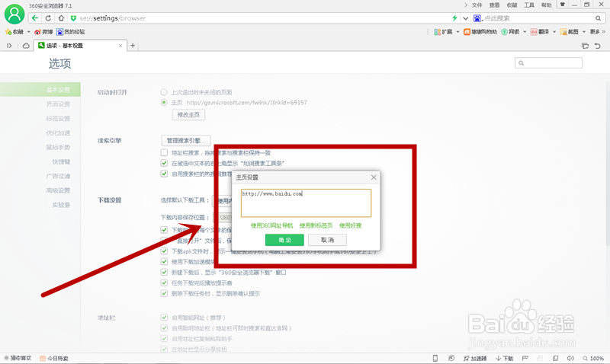Screen dimensions: 610x364
Task: Toggle the 地址栏搜索 consistency checkbox
Action: [x=164, y=152]
